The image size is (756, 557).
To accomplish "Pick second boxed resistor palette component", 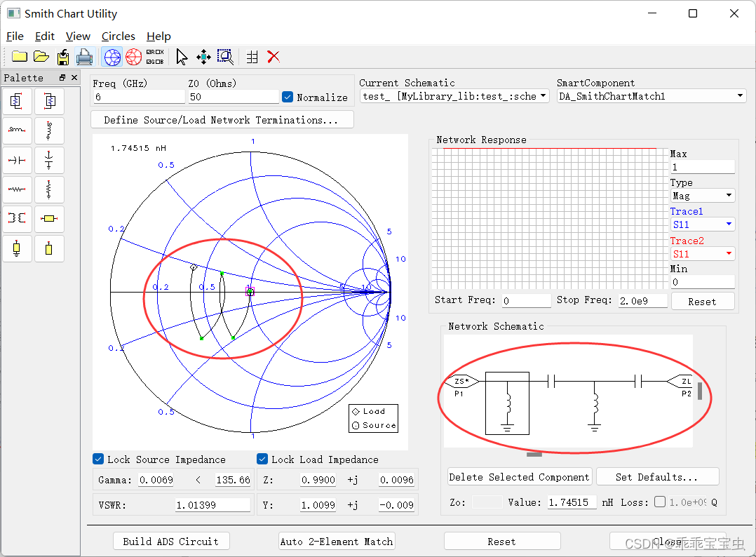I will 49,101.
